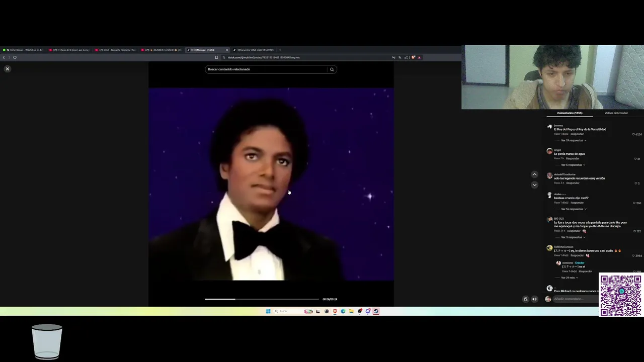This screenshot has width=644, height=362.
Task: Open Microsoft Edge from the taskbar
Action: click(x=343, y=311)
